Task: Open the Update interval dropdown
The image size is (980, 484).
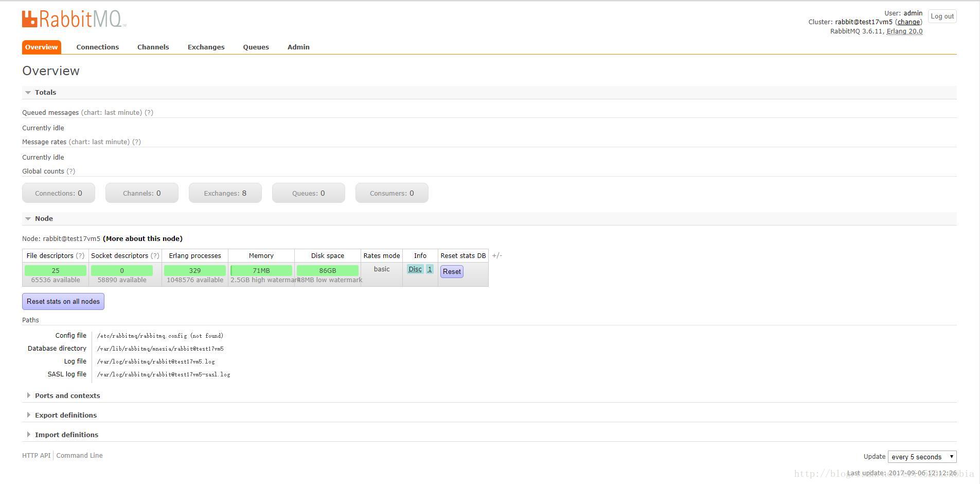Action: pos(922,457)
